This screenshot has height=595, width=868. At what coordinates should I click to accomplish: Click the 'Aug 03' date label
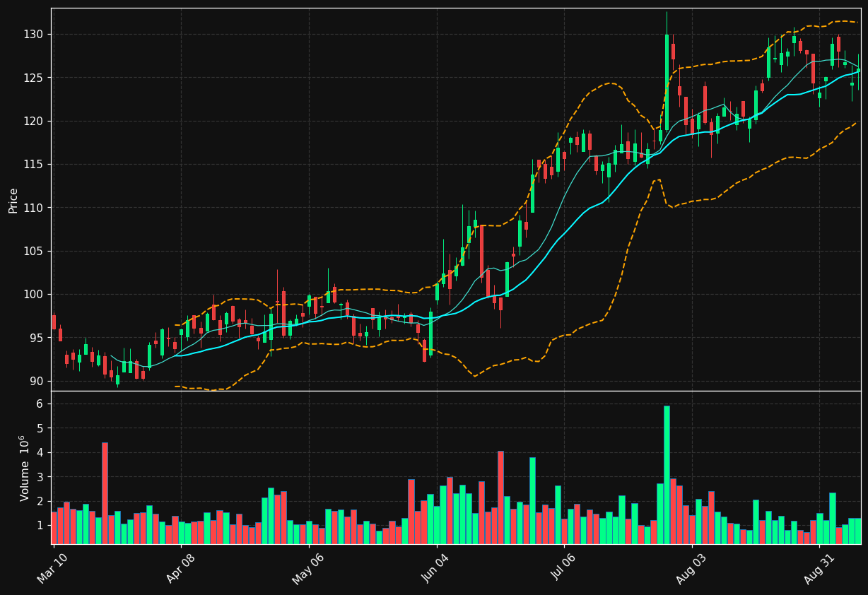coord(691,569)
